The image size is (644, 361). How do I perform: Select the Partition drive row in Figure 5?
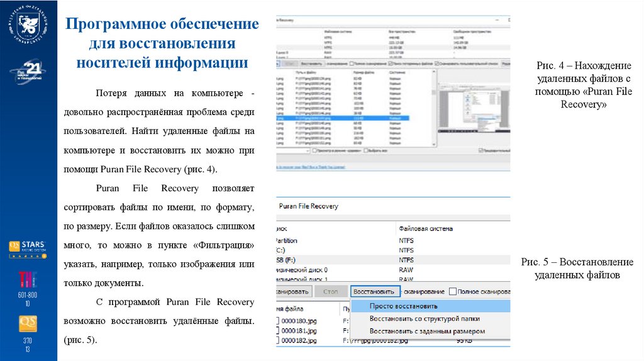point(393,241)
